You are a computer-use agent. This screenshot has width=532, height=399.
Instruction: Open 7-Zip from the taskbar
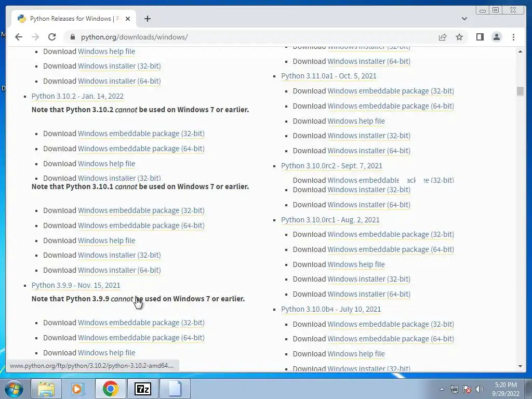click(x=142, y=389)
